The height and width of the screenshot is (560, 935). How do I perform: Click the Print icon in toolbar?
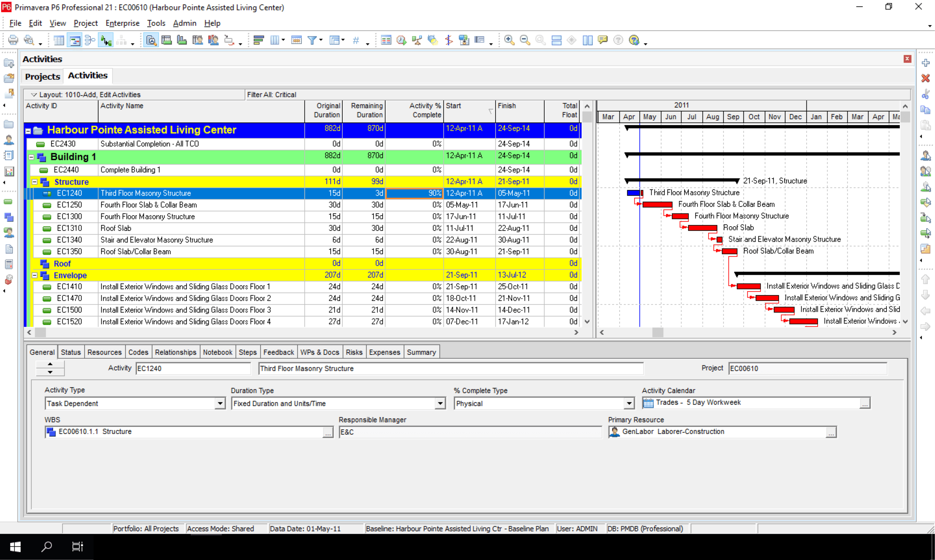tap(13, 40)
